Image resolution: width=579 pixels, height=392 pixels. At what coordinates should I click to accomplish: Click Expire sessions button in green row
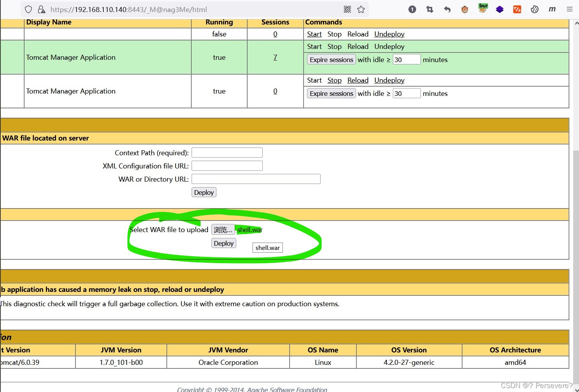click(331, 60)
